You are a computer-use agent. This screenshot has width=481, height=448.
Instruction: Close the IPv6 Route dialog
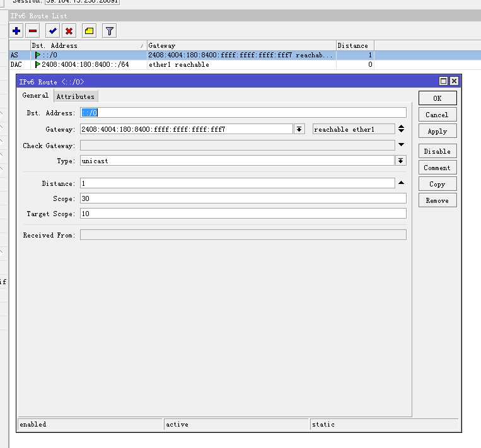click(454, 81)
